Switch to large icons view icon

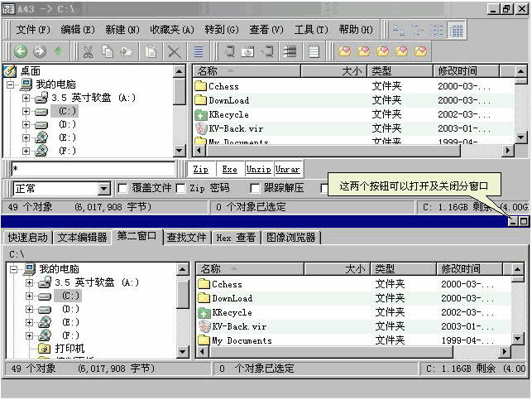pos(398,31)
